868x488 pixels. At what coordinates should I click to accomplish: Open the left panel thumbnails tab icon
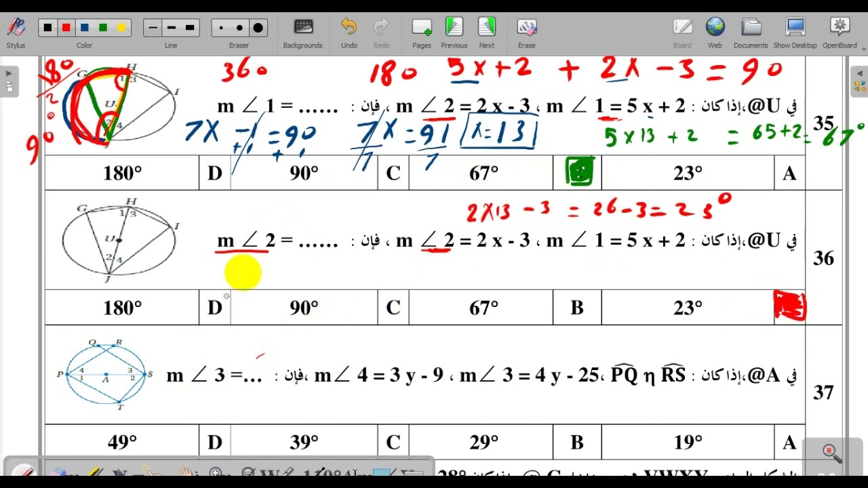click(9, 87)
